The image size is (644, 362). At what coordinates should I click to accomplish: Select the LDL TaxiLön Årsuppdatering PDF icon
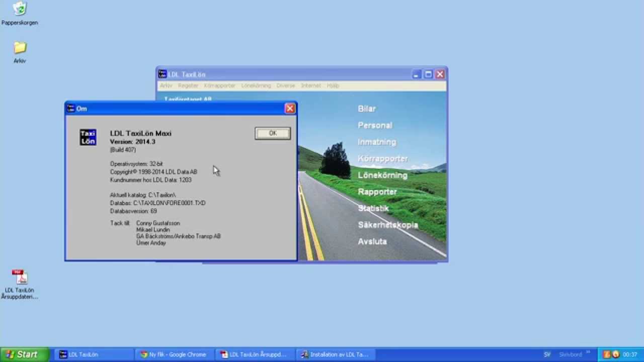coord(20,284)
